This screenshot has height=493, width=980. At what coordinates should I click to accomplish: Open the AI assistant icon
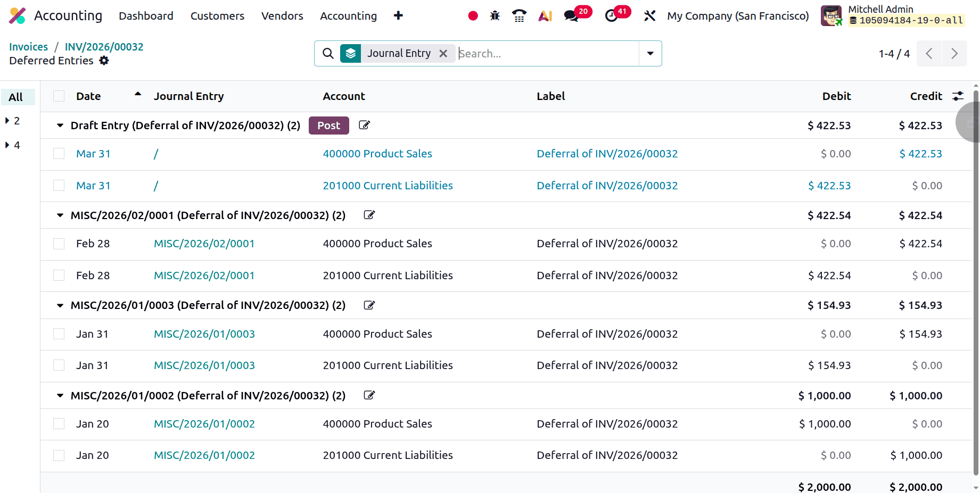[545, 16]
